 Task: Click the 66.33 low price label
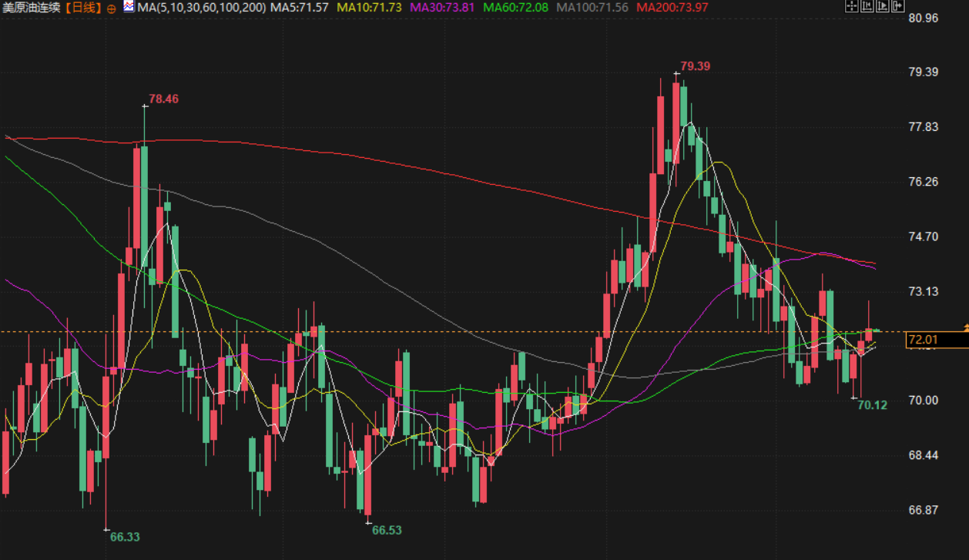point(125,536)
